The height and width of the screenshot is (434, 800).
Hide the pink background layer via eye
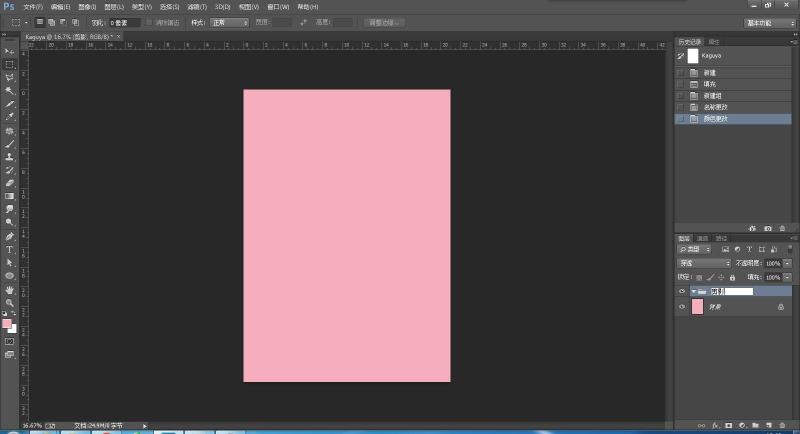682,307
